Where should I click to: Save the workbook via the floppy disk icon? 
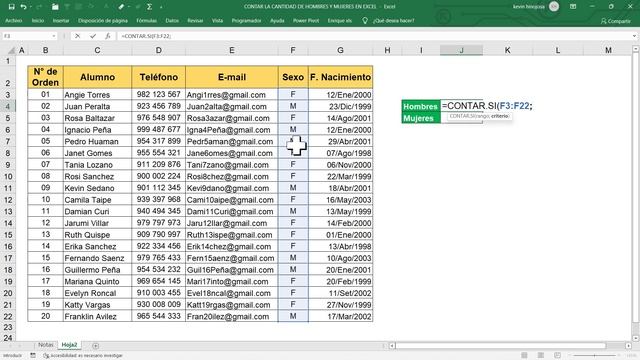[x=11, y=7]
